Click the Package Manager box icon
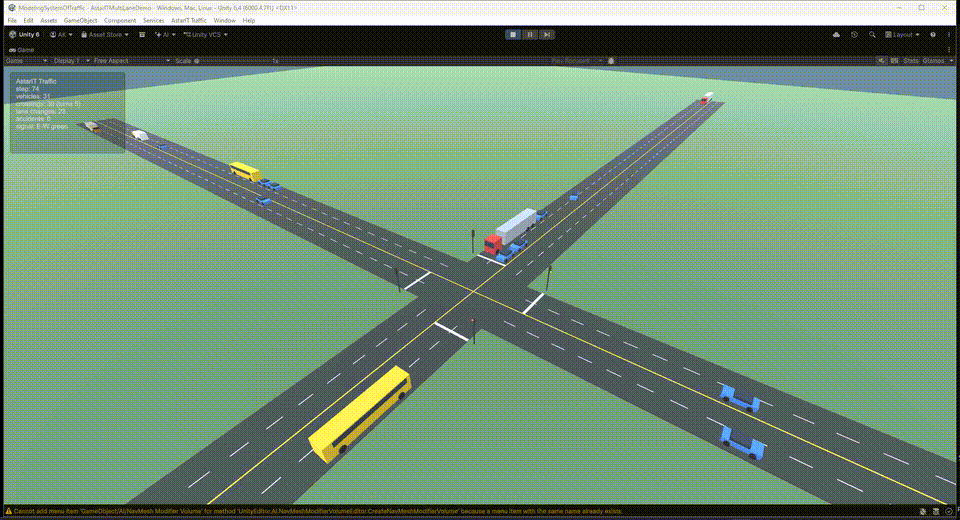 [x=142, y=35]
